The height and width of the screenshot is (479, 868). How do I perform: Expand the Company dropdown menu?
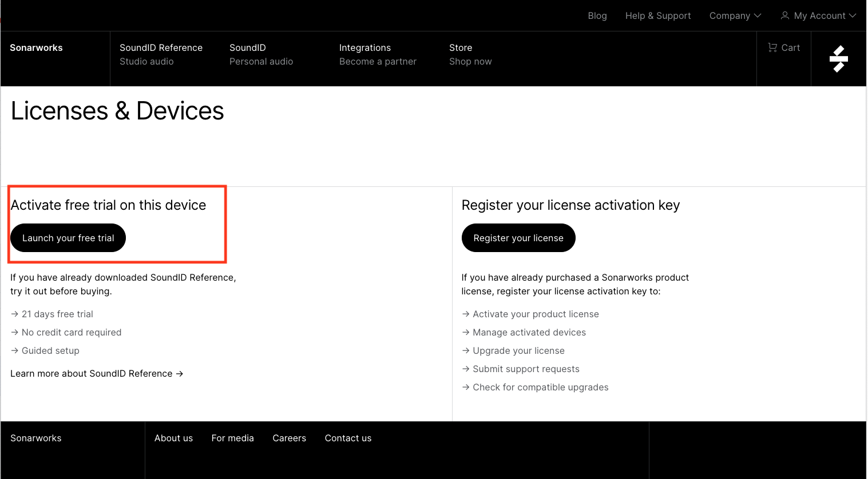[735, 16]
